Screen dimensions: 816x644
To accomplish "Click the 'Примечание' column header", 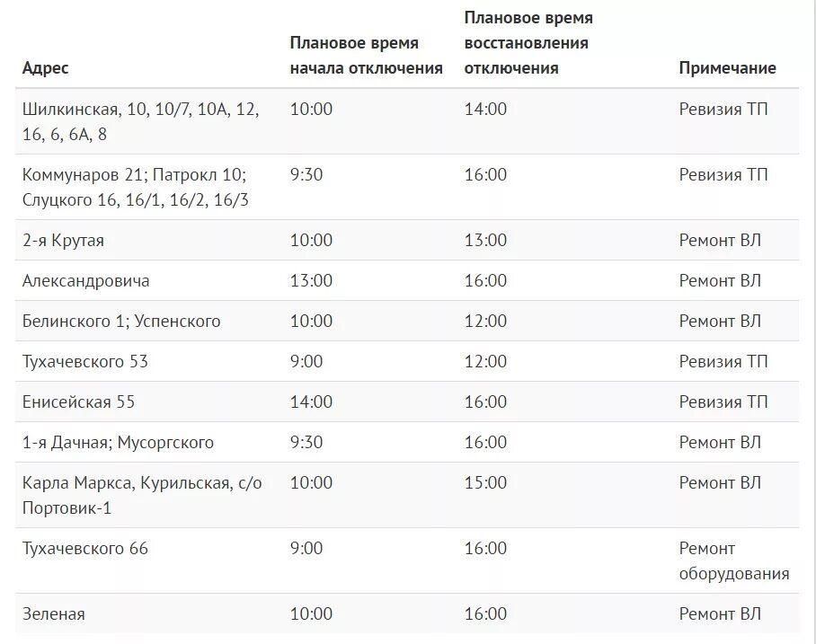I will [x=727, y=67].
